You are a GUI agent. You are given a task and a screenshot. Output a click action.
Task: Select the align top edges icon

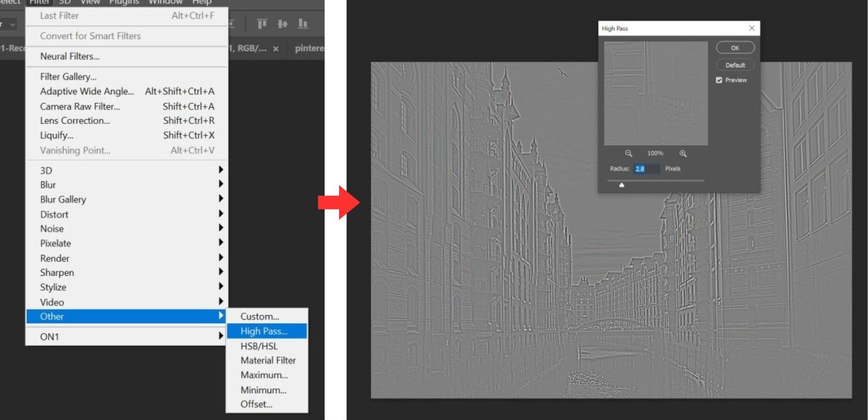262,24
